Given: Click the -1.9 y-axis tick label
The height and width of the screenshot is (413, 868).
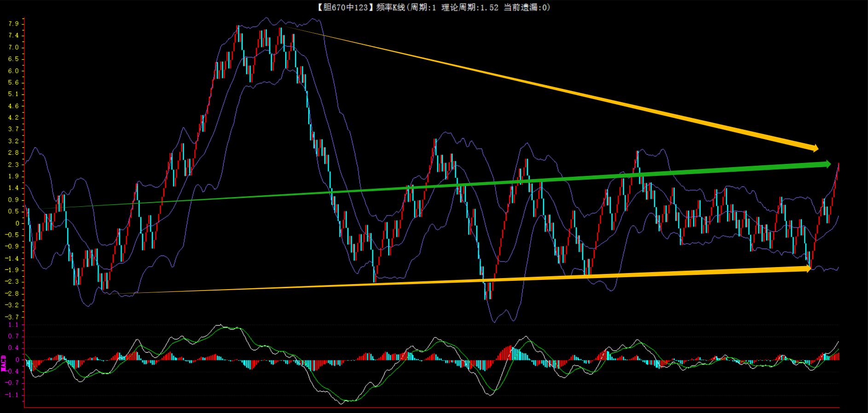Looking at the screenshot, I should (12, 270).
